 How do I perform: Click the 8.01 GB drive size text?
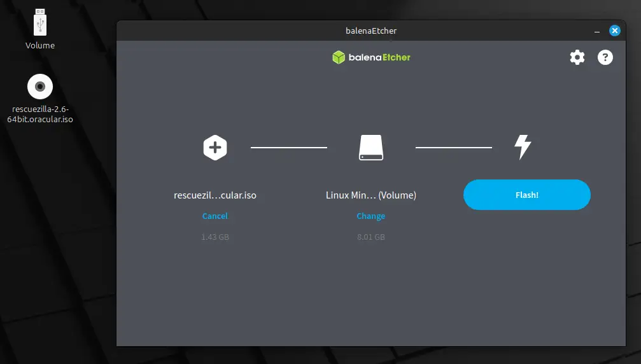pyautogui.click(x=370, y=237)
